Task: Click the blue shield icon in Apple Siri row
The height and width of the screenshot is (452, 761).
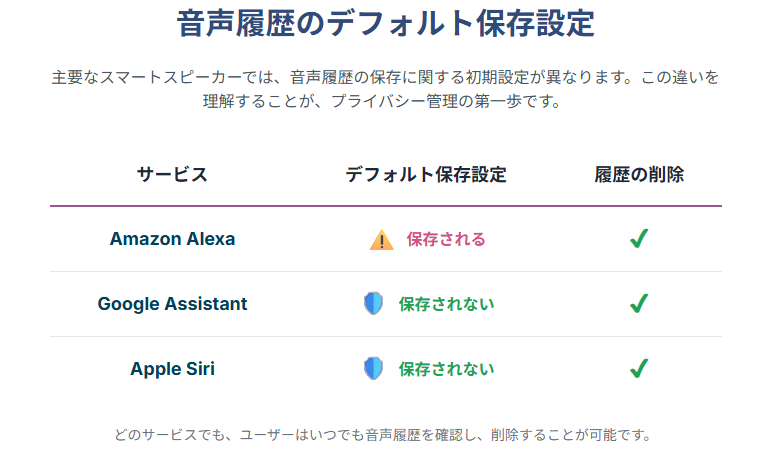Action: 373,368
